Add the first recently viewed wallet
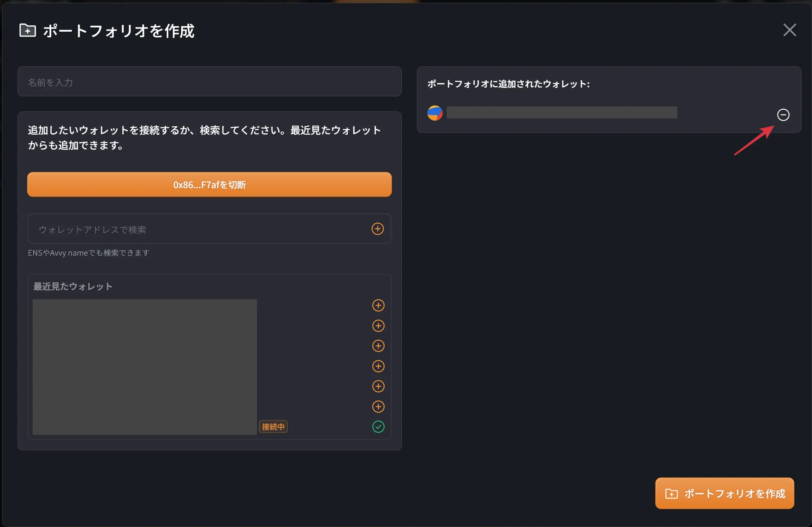This screenshot has height=527, width=812. pos(378,305)
